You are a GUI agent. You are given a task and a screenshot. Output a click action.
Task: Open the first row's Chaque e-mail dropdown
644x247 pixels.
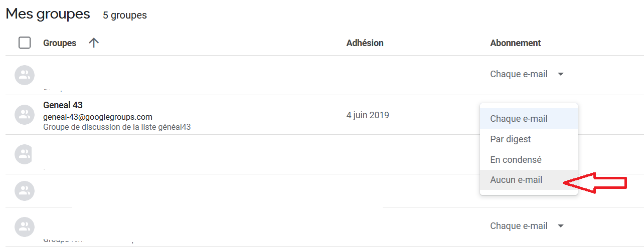(527, 74)
